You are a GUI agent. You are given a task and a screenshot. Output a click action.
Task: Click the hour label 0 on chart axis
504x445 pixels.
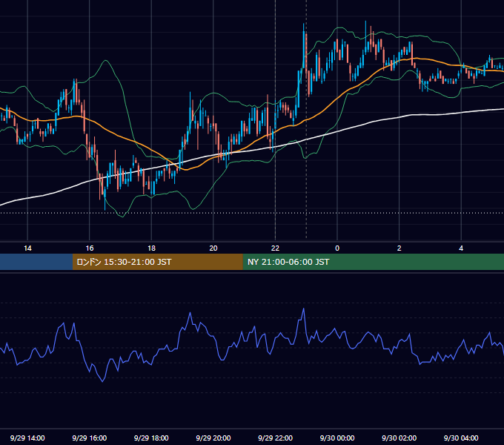point(337,248)
